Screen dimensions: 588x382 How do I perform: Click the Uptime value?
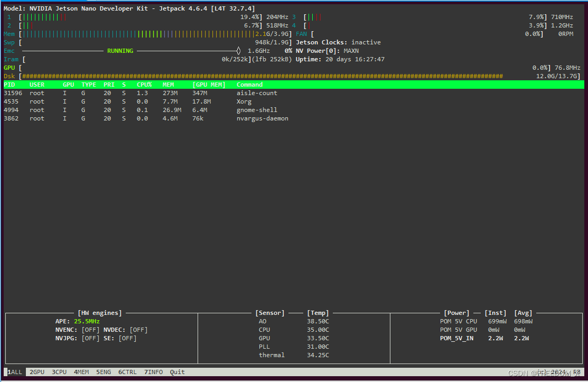point(354,59)
